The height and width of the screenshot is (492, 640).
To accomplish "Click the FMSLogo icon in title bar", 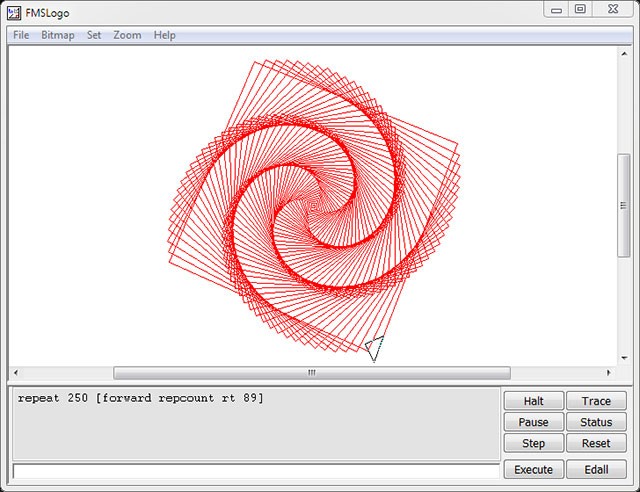I will 15,12.
